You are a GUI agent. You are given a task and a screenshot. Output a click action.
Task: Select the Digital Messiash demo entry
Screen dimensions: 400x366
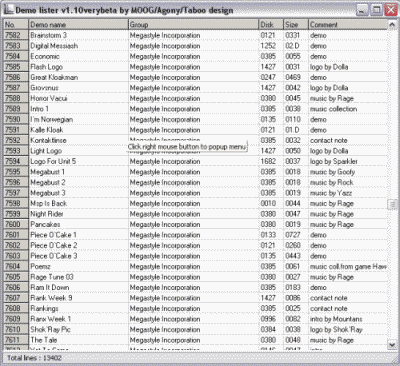coord(54,46)
